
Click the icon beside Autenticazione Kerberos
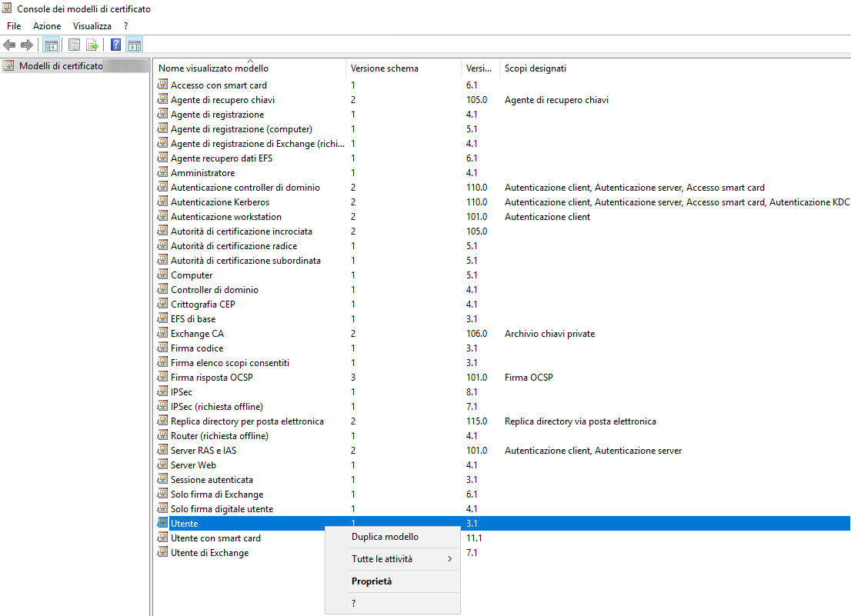[162, 201]
